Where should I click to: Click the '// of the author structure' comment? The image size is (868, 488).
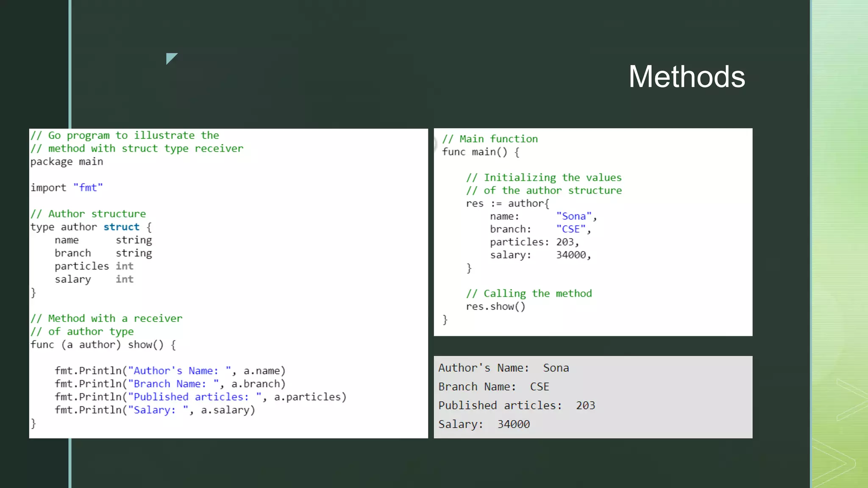(544, 191)
